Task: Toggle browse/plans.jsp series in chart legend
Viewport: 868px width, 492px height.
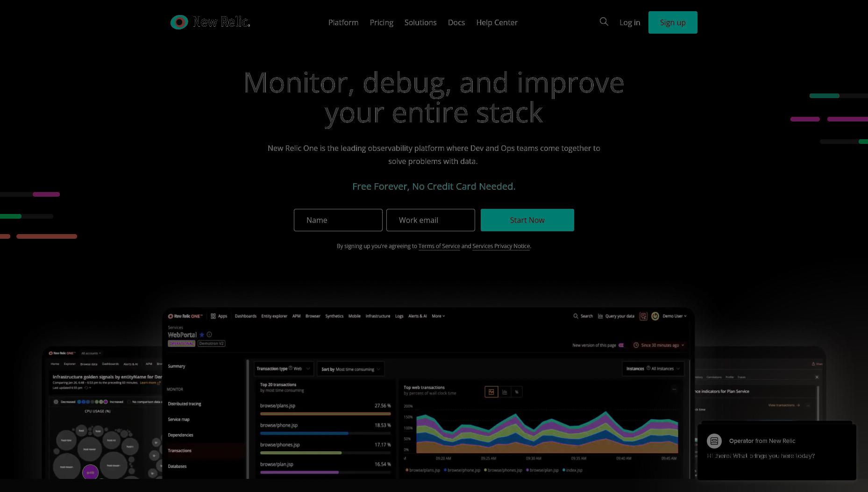Action: [423, 470]
